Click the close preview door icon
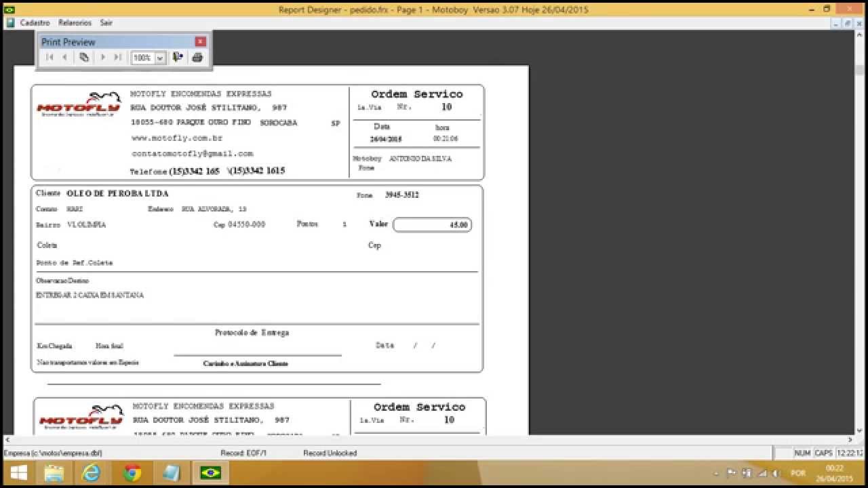 [x=178, y=58]
